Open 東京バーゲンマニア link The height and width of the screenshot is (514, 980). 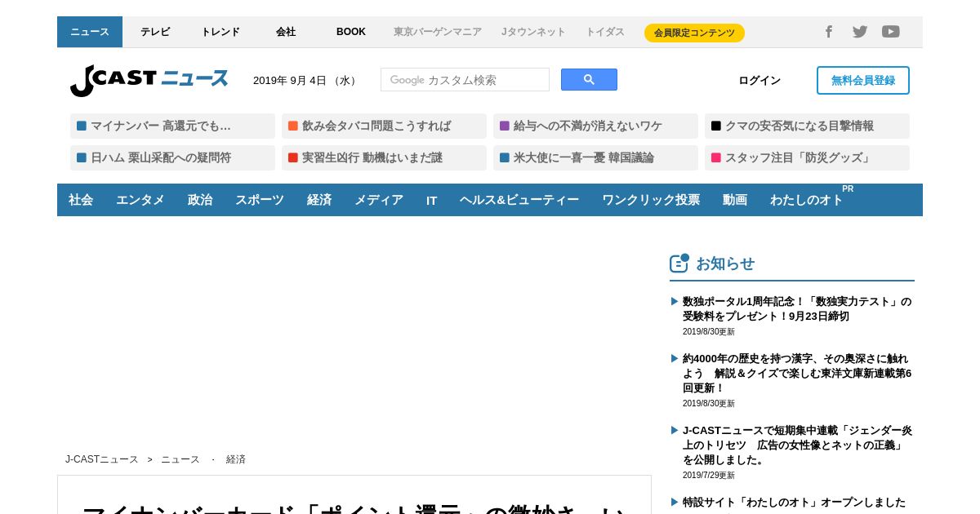click(438, 32)
